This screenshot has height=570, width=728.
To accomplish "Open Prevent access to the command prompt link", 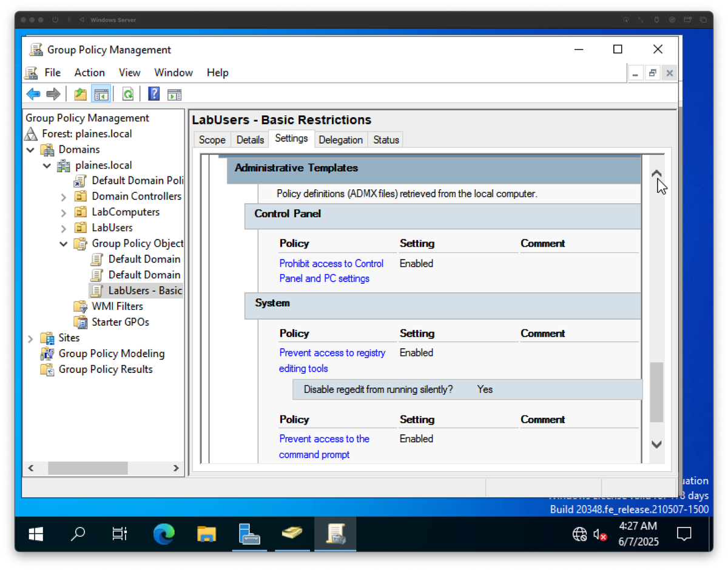I will click(x=324, y=447).
